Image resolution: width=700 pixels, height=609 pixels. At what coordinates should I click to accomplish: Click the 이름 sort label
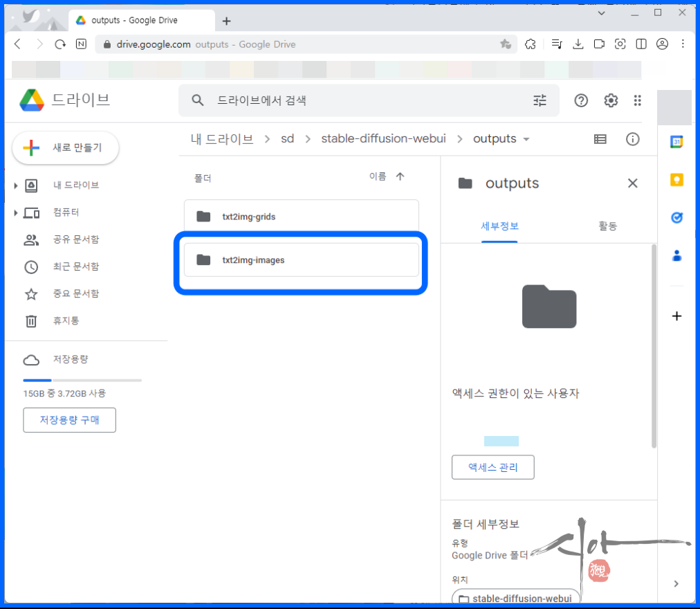[x=377, y=176]
